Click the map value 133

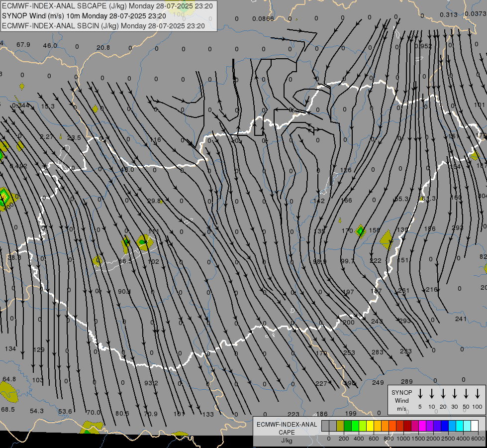point(208,415)
